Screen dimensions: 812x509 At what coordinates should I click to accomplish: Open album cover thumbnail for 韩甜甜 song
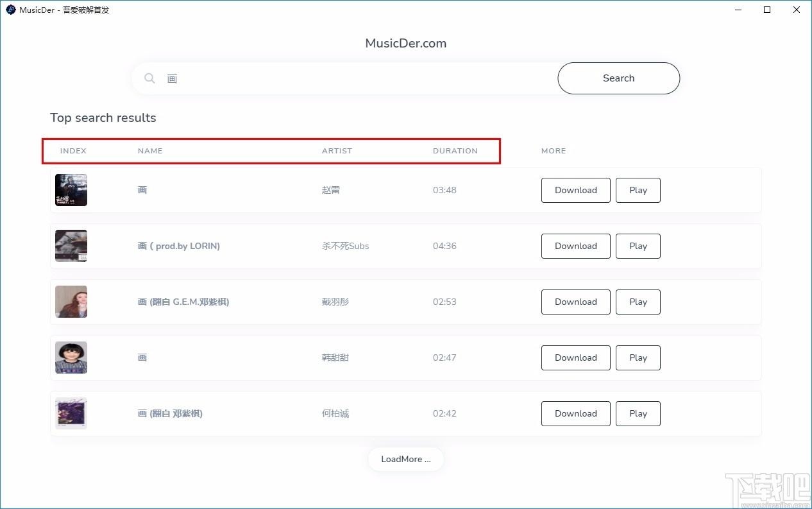[x=71, y=358]
